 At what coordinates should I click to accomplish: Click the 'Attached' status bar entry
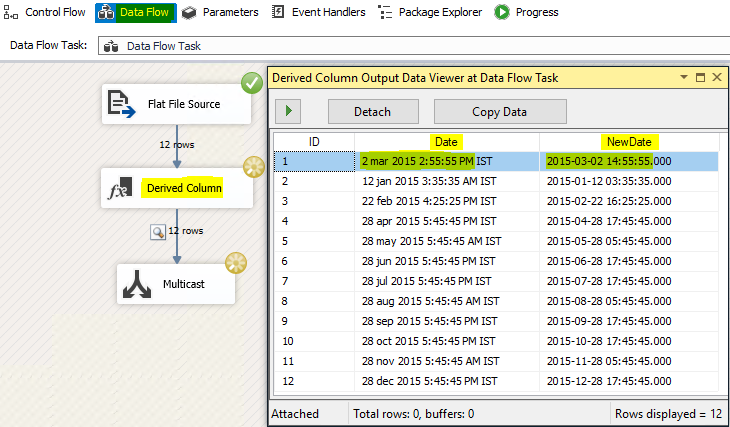[x=295, y=414]
